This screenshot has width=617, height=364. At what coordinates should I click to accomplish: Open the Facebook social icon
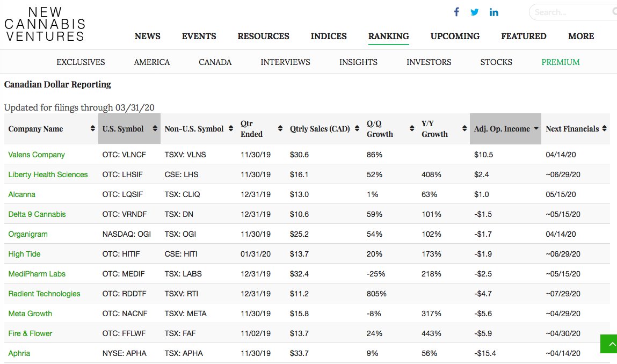pos(456,12)
